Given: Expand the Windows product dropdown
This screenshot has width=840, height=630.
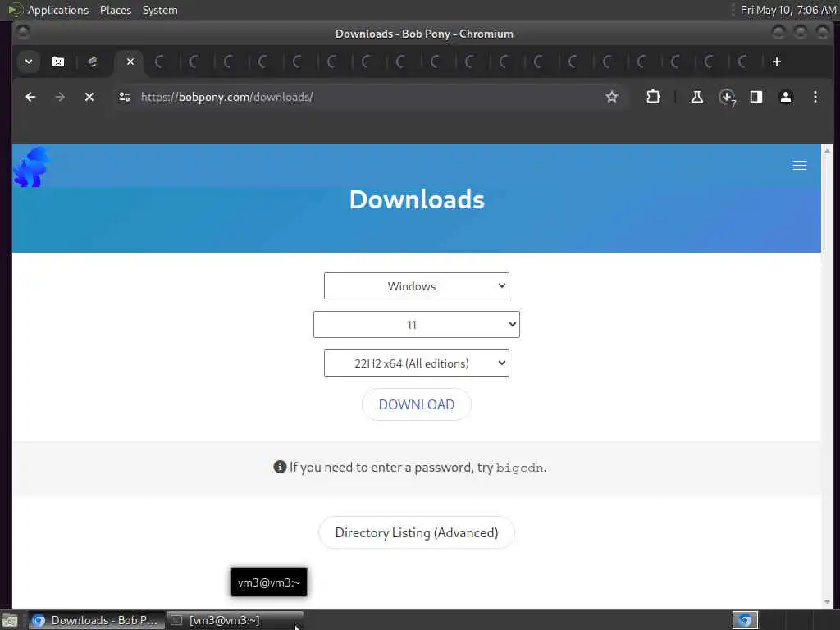Looking at the screenshot, I should pyautogui.click(x=416, y=286).
